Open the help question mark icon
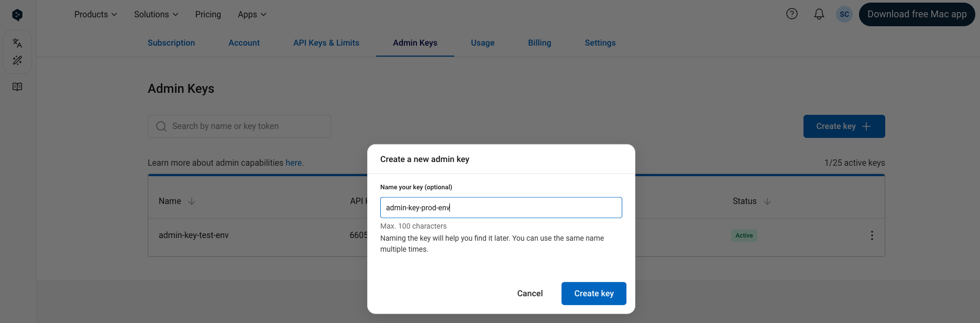980x323 pixels. [792, 14]
